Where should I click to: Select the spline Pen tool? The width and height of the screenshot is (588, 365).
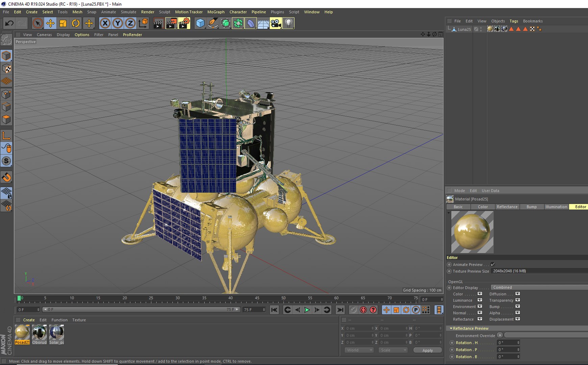click(213, 23)
